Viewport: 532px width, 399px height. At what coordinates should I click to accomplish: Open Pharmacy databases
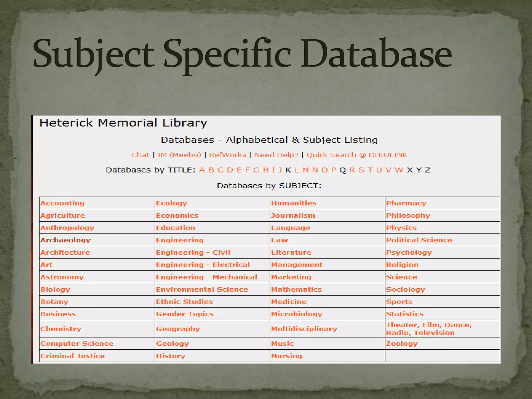tap(406, 203)
